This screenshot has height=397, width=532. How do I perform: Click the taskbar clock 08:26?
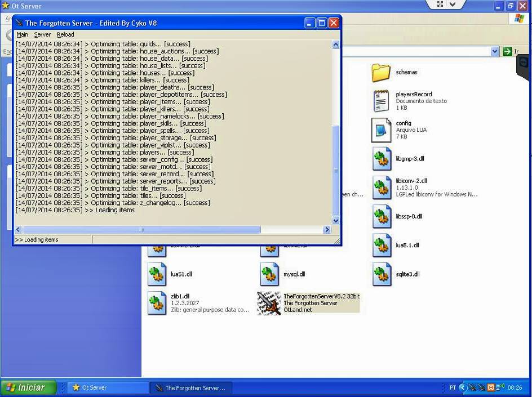pos(515,387)
